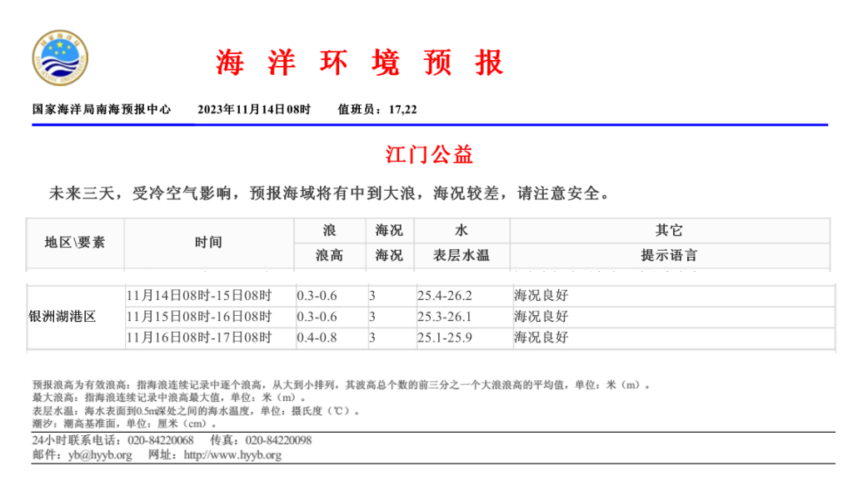Select the 浪高 sub-header cell

pos(329,255)
